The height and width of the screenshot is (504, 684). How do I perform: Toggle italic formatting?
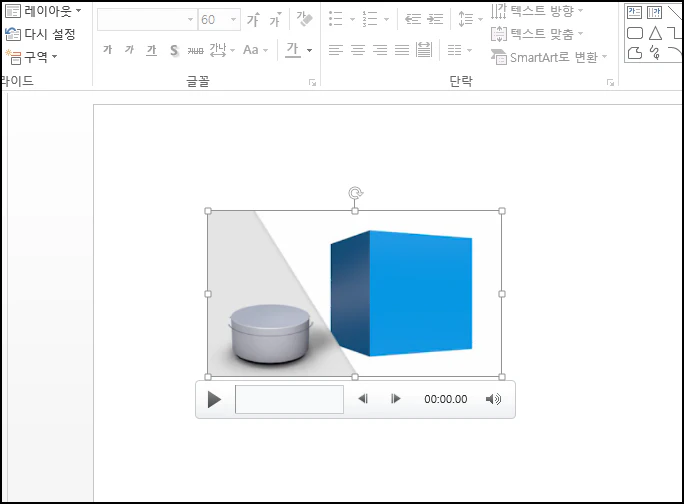coord(130,50)
